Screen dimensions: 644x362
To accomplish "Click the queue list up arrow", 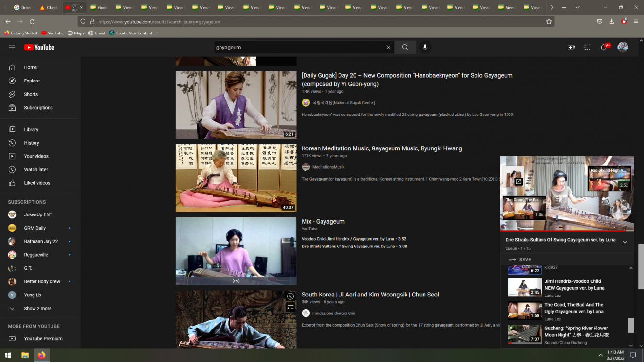I will (x=631, y=268).
